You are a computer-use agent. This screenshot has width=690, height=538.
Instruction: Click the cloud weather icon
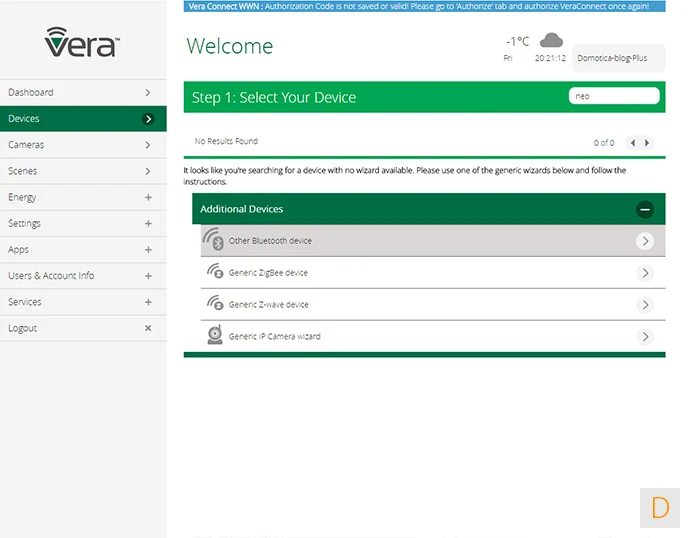(551, 40)
